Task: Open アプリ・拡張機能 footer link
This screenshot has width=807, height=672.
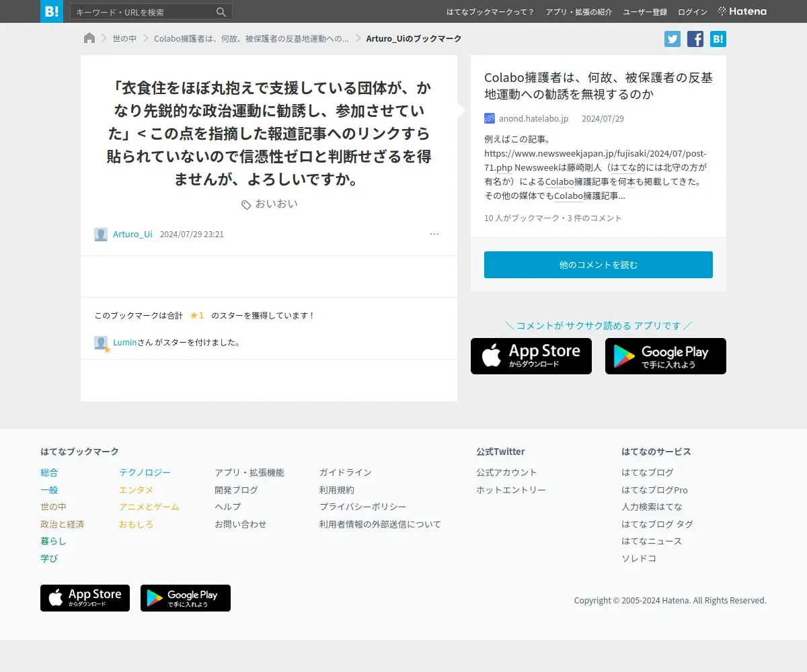Action: [249, 472]
